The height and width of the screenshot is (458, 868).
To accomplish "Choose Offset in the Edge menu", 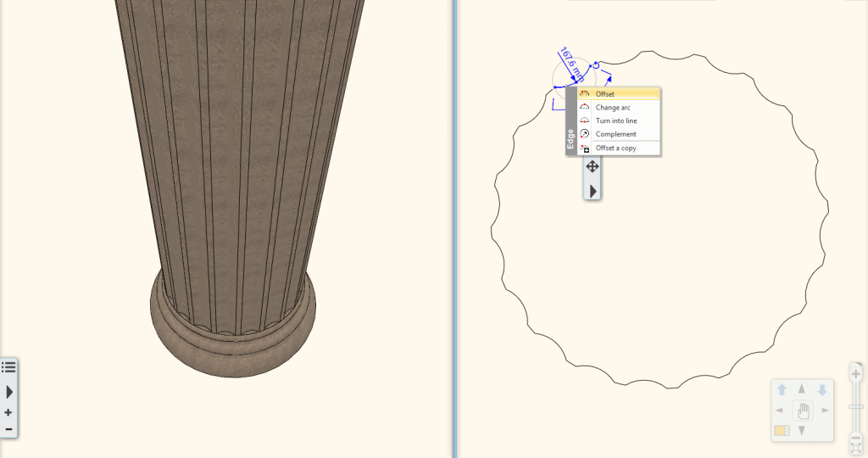I will 618,94.
